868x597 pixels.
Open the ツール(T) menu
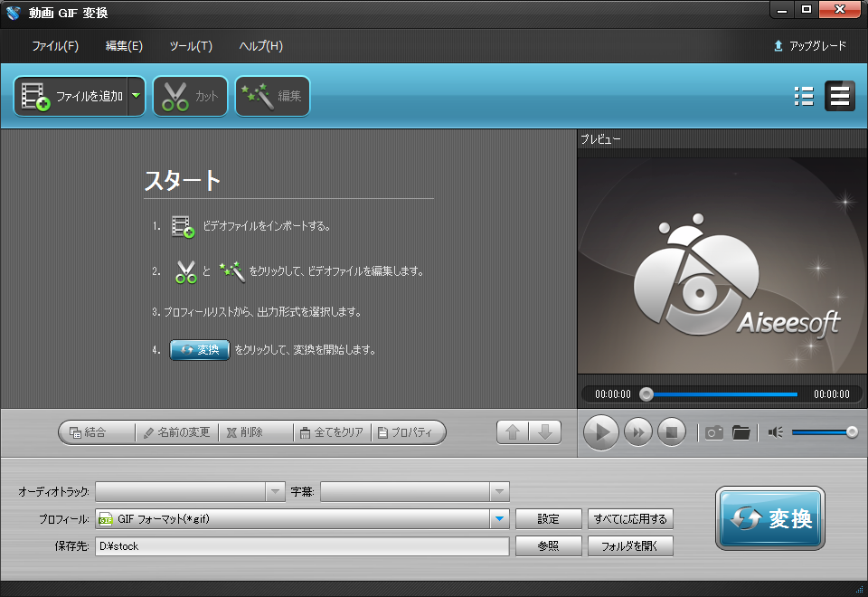tap(190, 45)
